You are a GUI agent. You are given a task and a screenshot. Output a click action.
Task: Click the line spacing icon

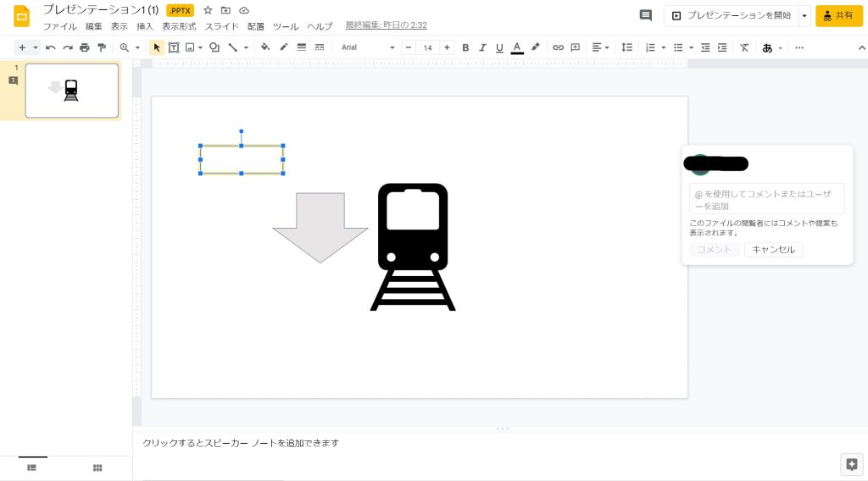626,47
